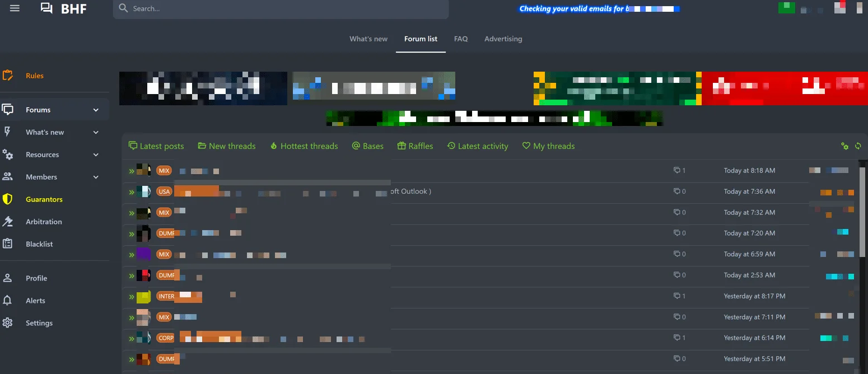Select the Bases tab

tap(368, 146)
